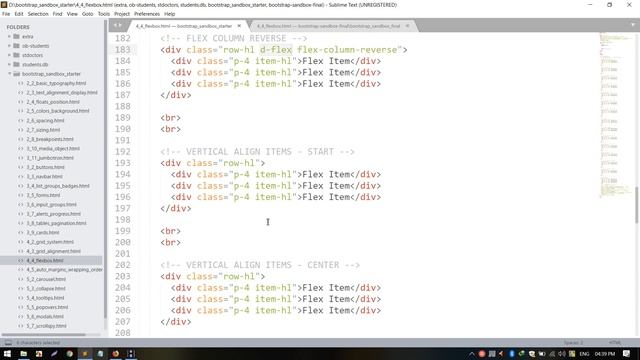The width and height of the screenshot is (640, 360).
Task: Close the bootstrap-sandbox-final flexbox tab
Action: pos(407,26)
